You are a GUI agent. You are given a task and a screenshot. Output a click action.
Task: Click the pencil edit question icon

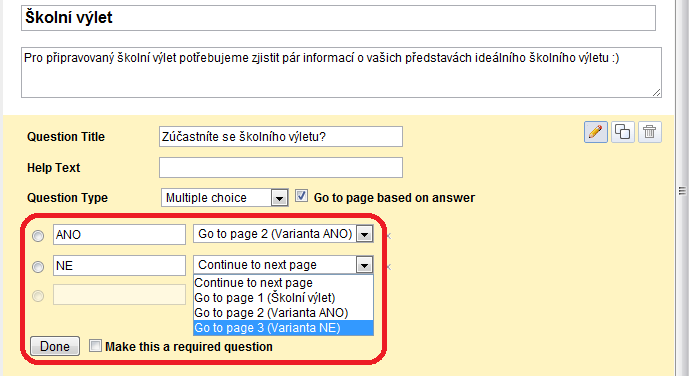coord(595,132)
